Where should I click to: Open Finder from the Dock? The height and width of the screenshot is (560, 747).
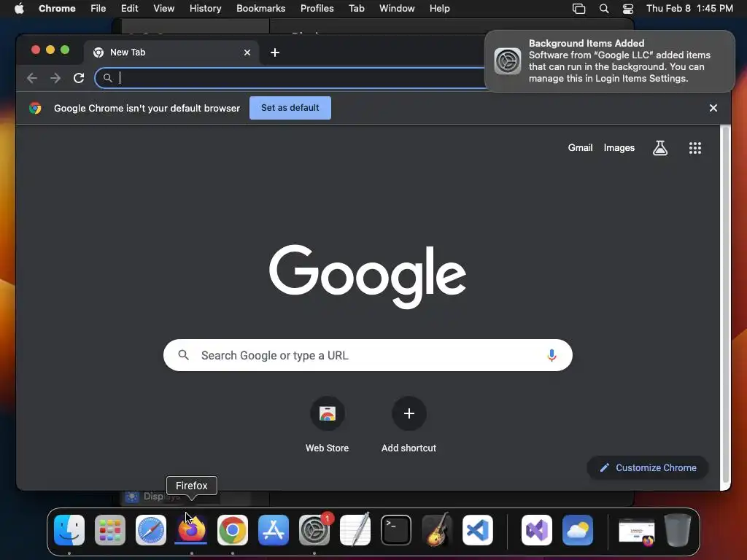tap(69, 530)
